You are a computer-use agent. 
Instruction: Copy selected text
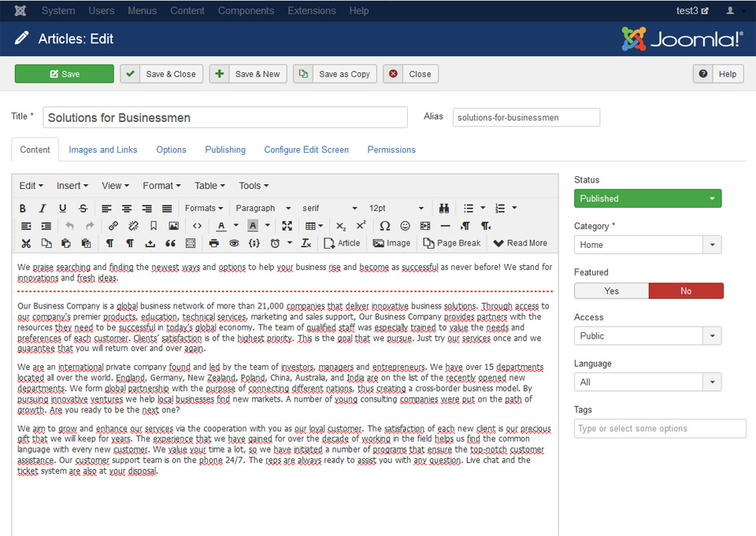pyautogui.click(x=46, y=243)
